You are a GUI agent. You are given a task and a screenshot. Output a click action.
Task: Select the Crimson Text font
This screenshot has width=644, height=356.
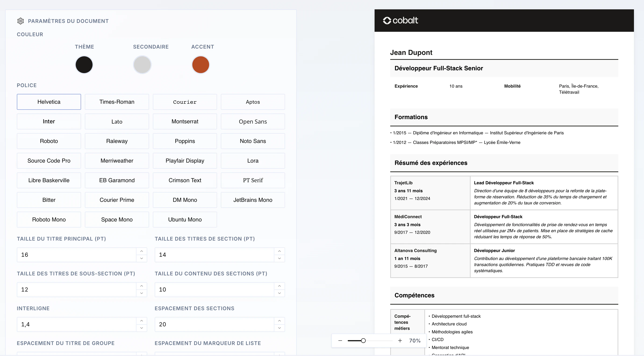(x=185, y=180)
